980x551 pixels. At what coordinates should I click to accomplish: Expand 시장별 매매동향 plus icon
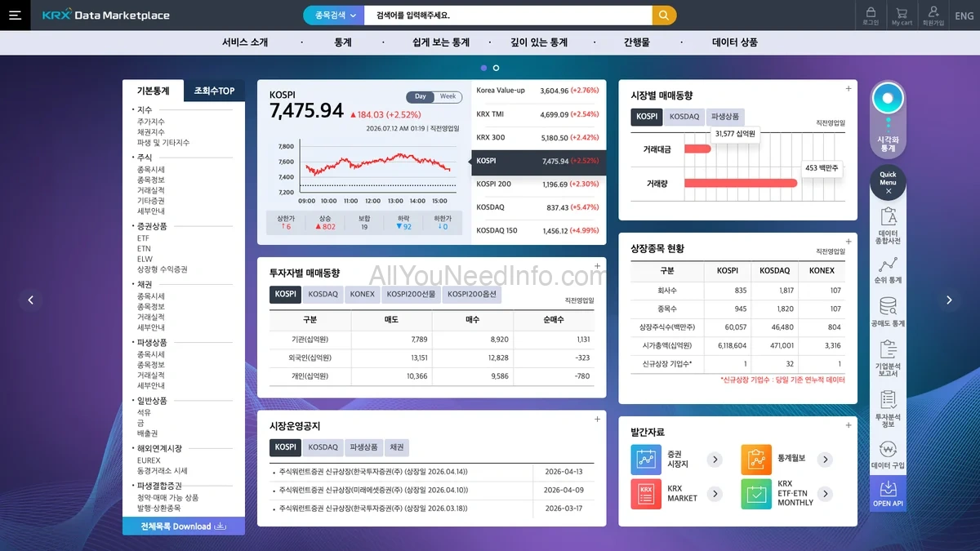pos(849,89)
